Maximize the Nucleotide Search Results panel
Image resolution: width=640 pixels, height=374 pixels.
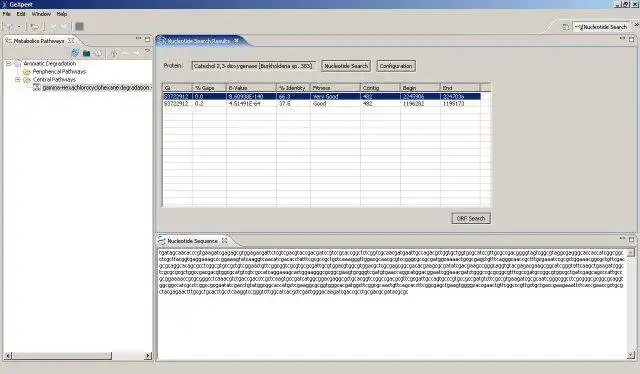pos(631,39)
